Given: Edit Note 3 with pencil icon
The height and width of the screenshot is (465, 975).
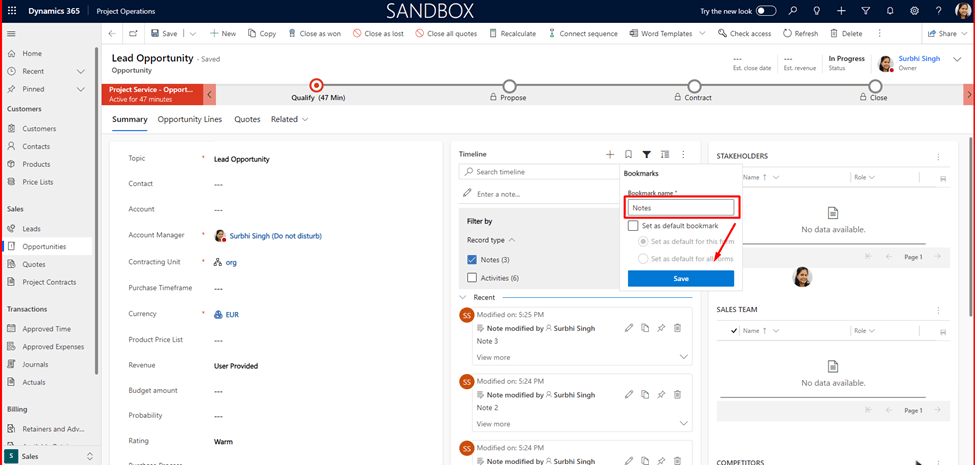Looking at the screenshot, I should coord(629,328).
